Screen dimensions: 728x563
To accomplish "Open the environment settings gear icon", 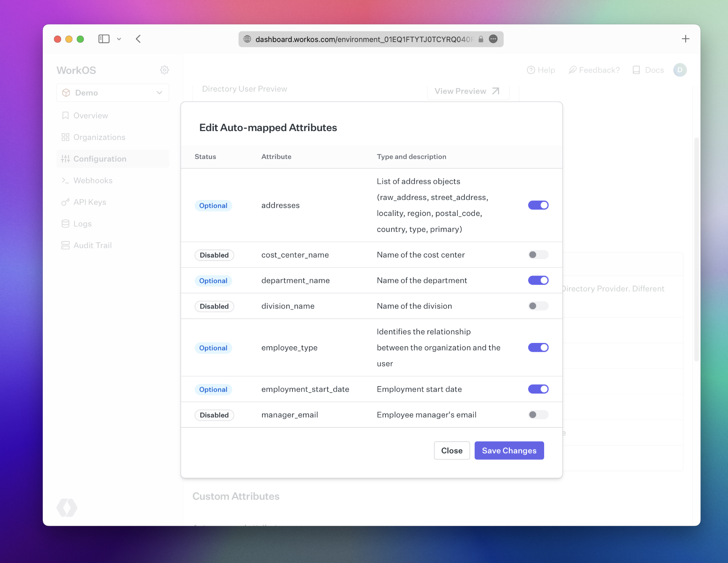I will [x=165, y=70].
